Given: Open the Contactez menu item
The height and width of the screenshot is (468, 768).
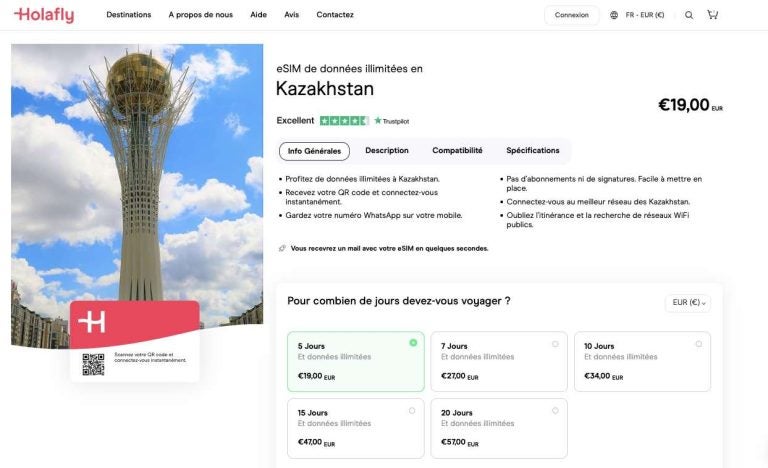Looking at the screenshot, I should [x=335, y=15].
